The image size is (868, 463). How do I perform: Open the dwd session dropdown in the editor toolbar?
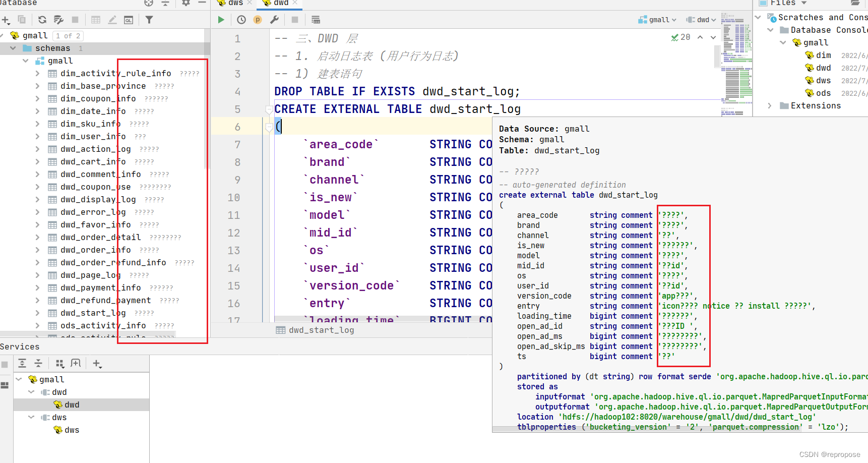[x=701, y=20]
